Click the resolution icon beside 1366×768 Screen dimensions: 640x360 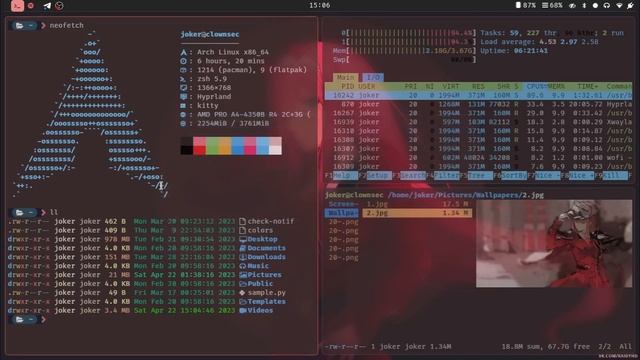click(184, 88)
